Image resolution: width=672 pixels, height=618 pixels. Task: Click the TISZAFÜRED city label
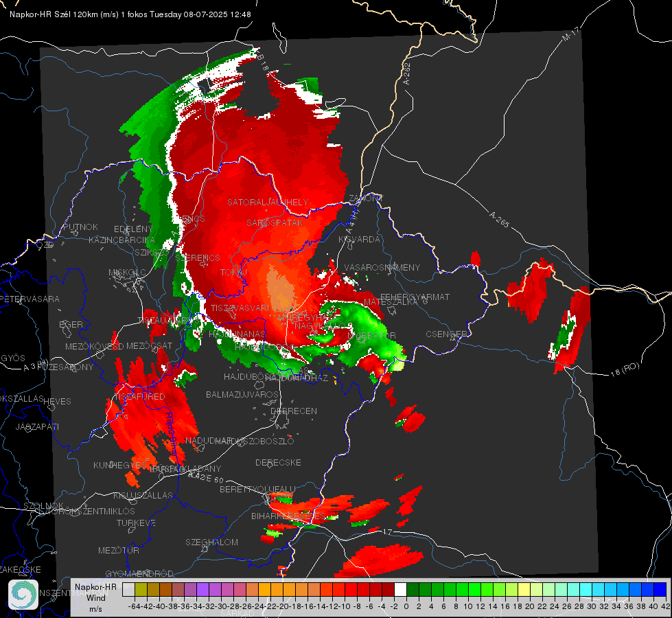click(x=141, y=397)
